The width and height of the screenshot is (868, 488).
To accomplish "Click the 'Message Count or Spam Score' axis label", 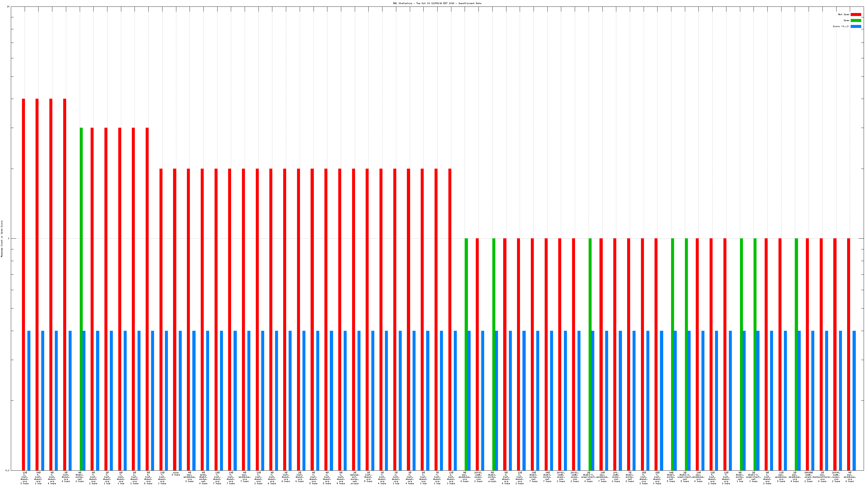I will coord(2,239).
